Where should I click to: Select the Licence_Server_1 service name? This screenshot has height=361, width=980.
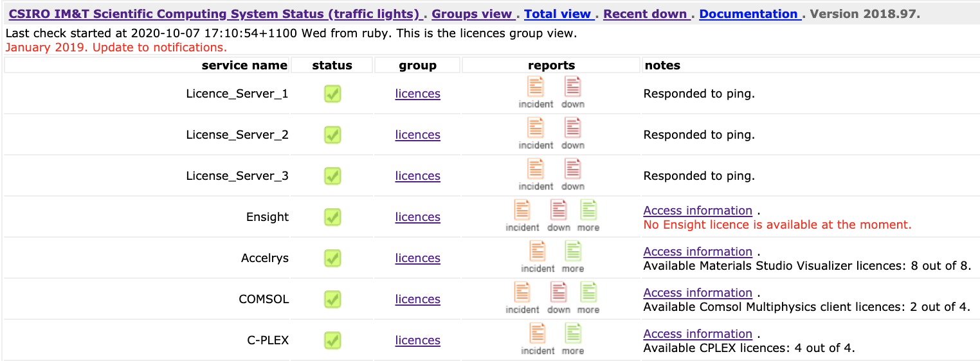[237, 94]
